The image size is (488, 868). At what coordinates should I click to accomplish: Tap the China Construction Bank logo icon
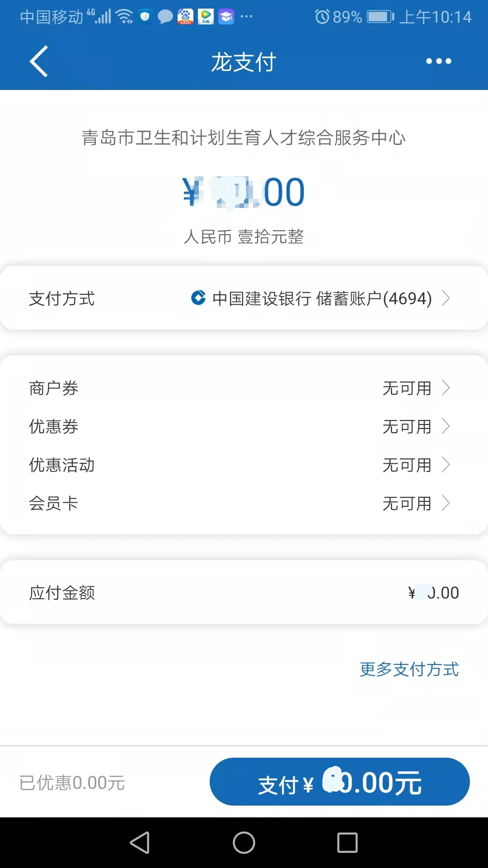pyautogui.click(x=198, y=298)
